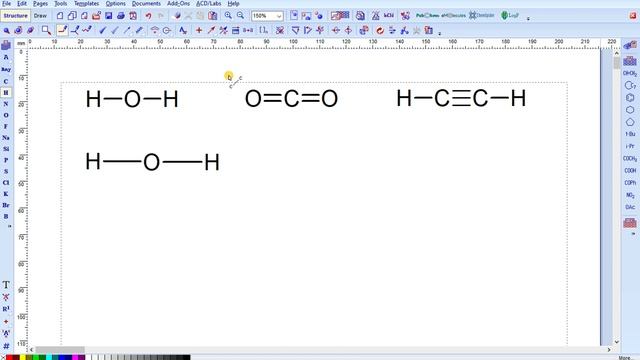
Task: Open the Periodic Table icon
Action: [x=6, y=45]
